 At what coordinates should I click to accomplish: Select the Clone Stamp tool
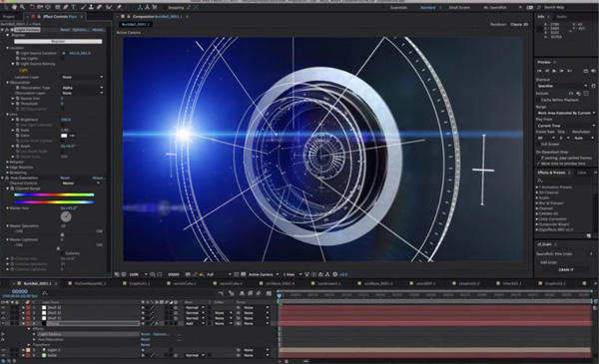point(92,7)
